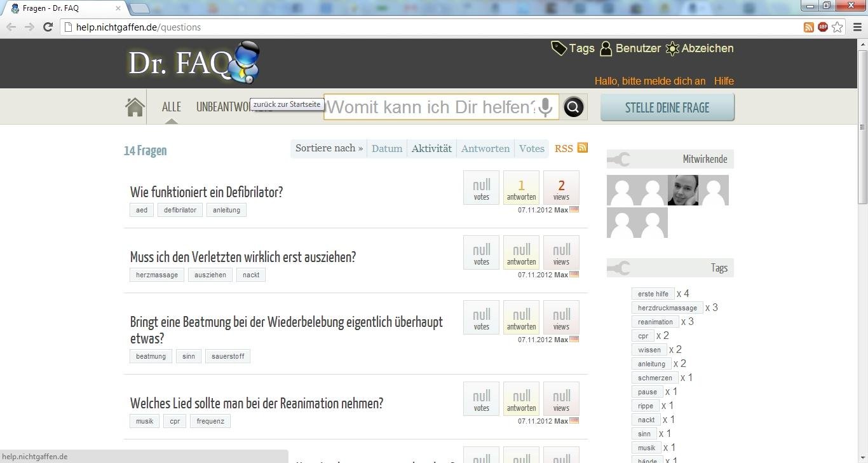Open Abzeichen via the cog badge icon
Viewport: 868px width, 463px height.
[672, 48]
